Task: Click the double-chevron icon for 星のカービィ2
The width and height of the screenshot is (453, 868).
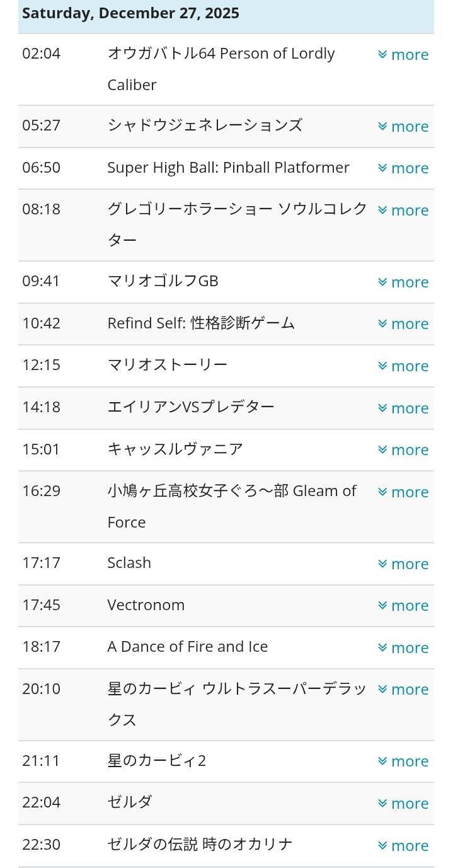Action: point(382,761)
